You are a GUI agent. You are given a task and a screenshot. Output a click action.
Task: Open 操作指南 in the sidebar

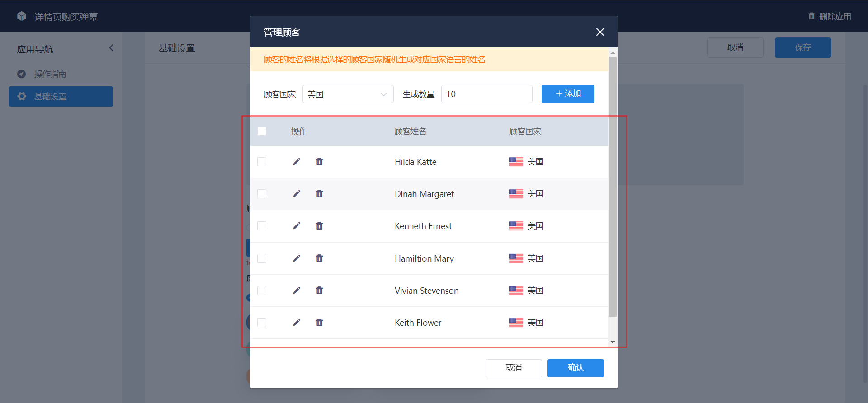coord(61,74)
